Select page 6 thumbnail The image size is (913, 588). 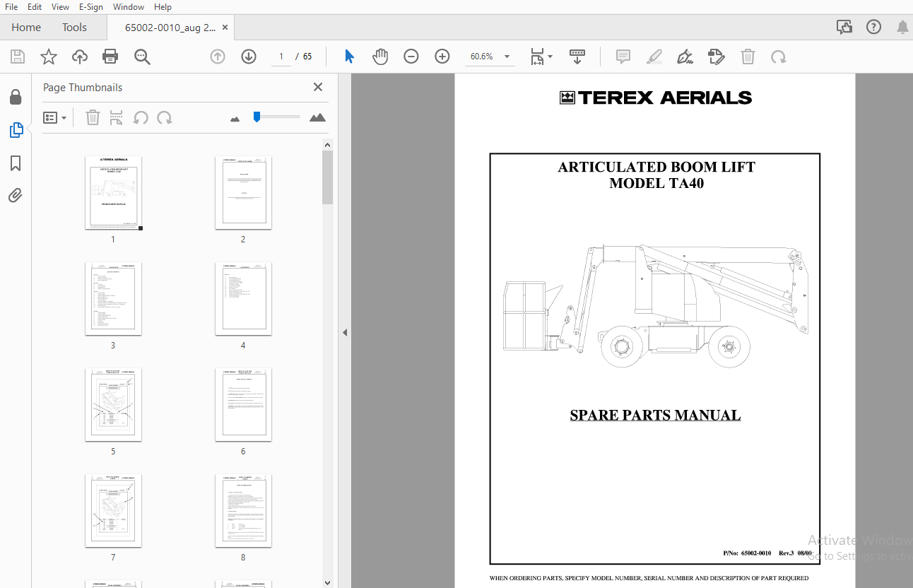[243, 405]
